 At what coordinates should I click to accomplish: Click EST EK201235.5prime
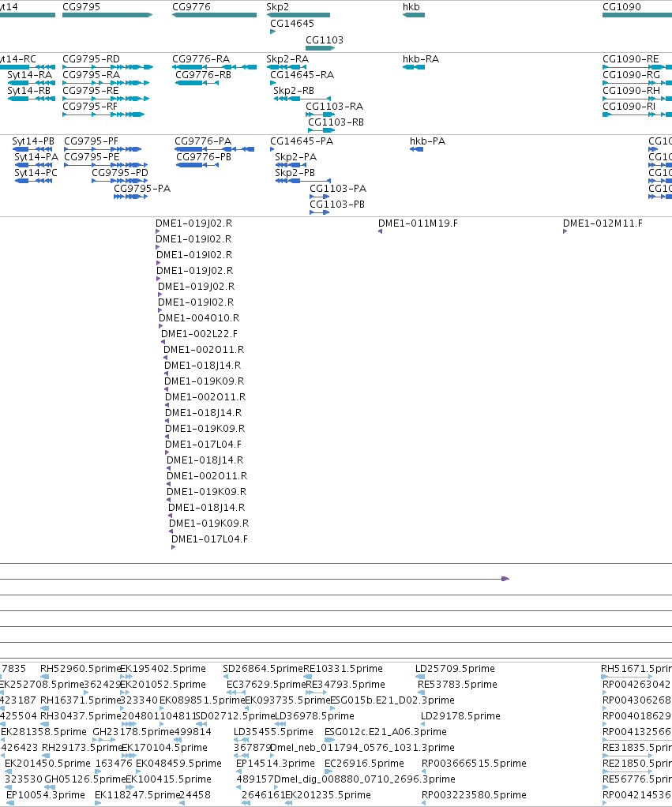328,794
